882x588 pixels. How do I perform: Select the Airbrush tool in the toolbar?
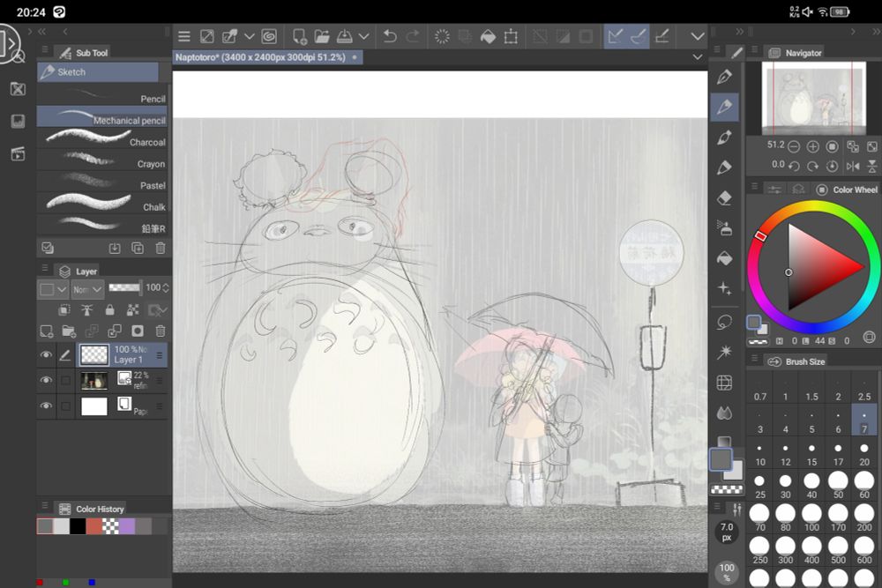pos(724,227)
